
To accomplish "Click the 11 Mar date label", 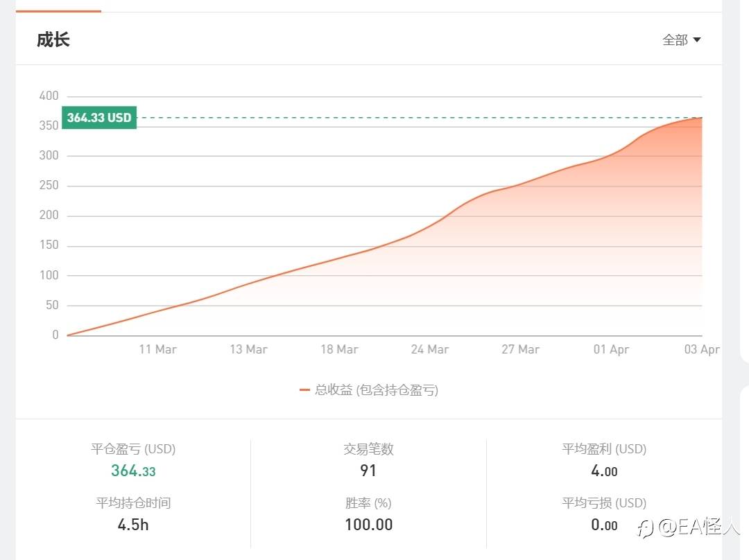I will click(x=157, y=349).
